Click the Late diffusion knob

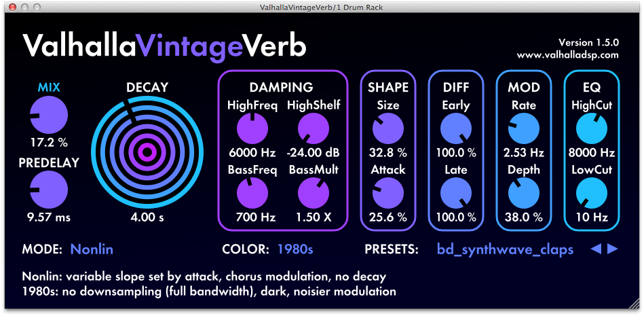pos(456,194)
